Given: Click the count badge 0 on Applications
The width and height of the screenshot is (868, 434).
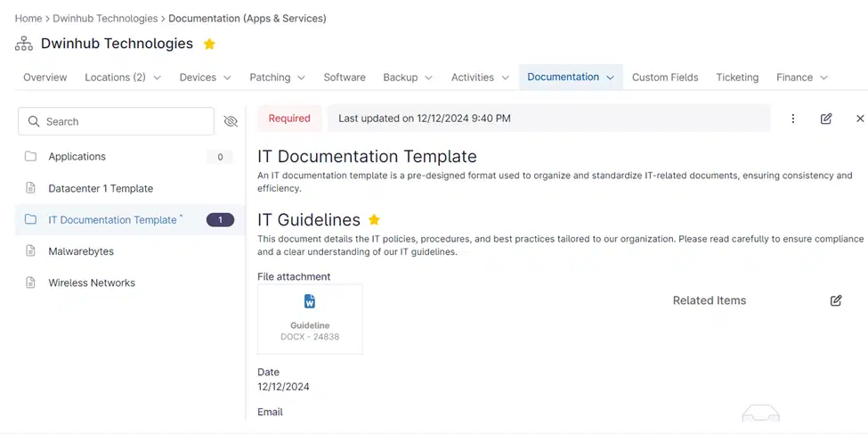Looking at the screenshot, I should (x=220, y=157).
